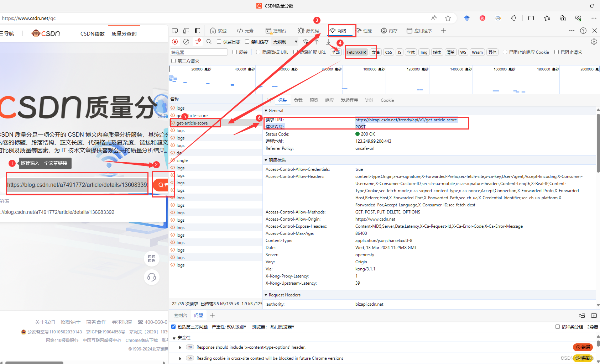The height and width of the screenshot is (364, 600).
Task: Toggle the device emulation icon
Action: (x=186, y=31)
